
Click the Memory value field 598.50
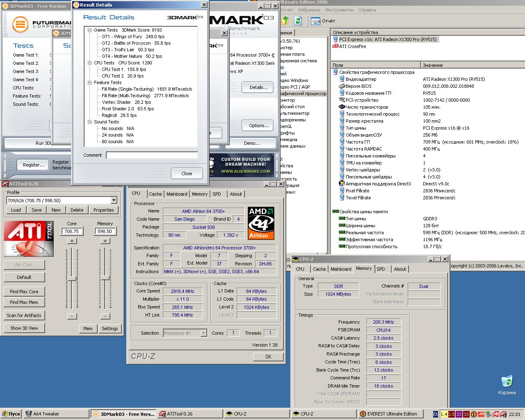coord(105,231)
